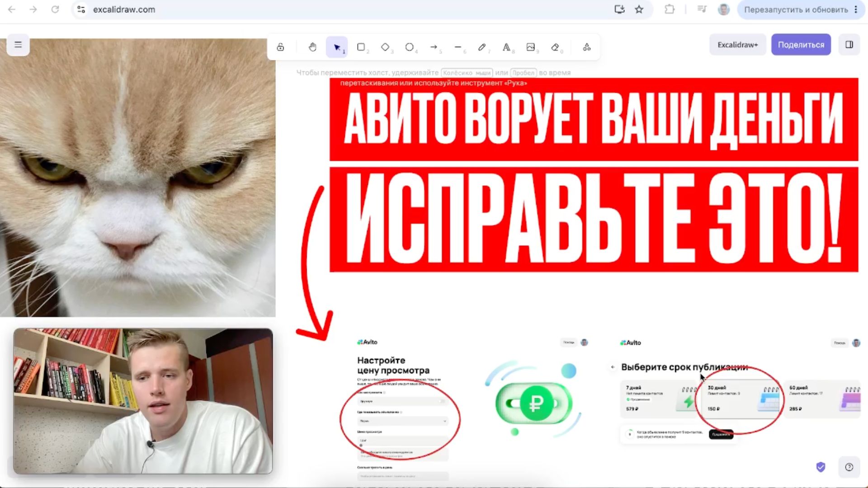Open site information icon in address bar
The height and width of the screenshot is (488, 868).
(x=81, y=9)
